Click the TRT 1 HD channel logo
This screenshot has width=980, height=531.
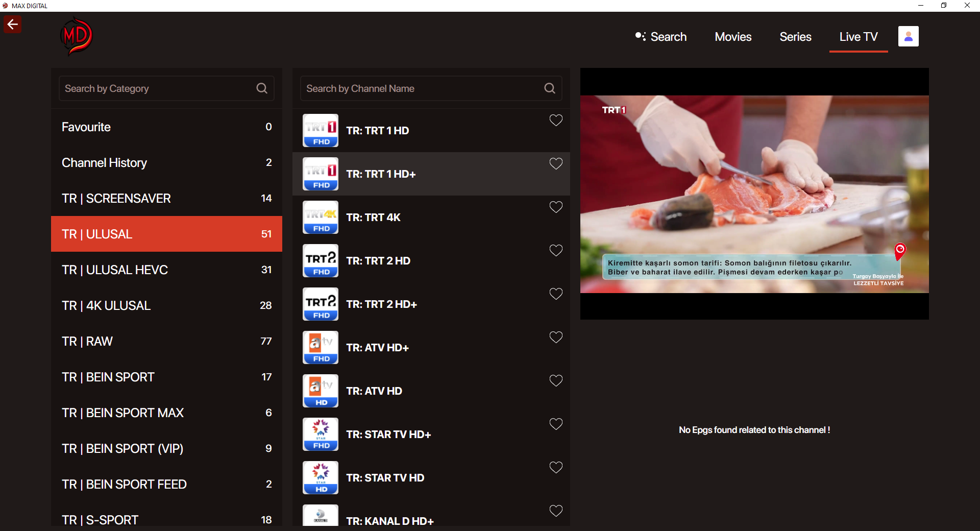321,131
